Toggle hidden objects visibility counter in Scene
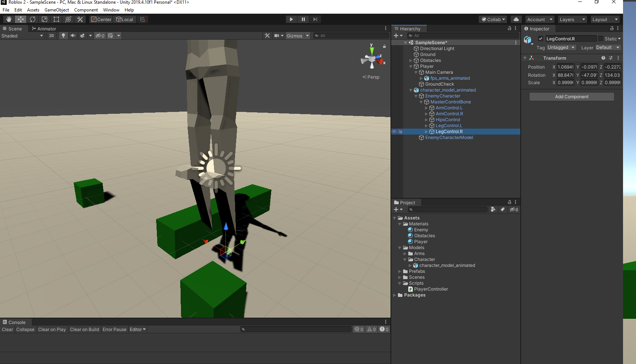 click(x=100, y=36)
